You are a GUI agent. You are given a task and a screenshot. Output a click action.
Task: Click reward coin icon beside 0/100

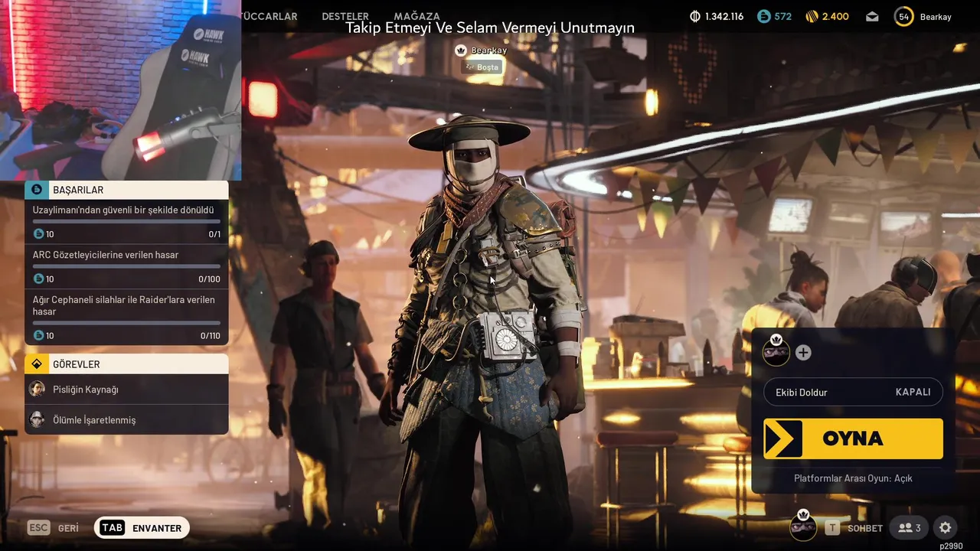38,279
